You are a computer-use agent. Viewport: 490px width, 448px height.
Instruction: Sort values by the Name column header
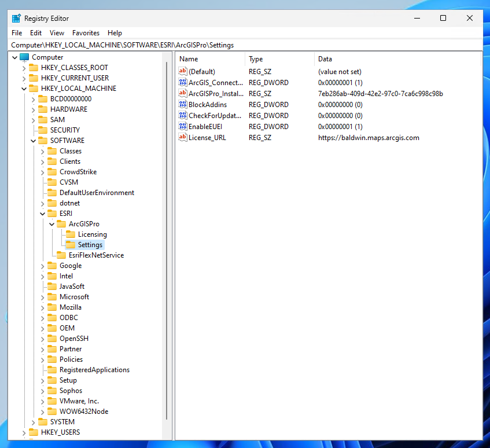click(211, 59)
